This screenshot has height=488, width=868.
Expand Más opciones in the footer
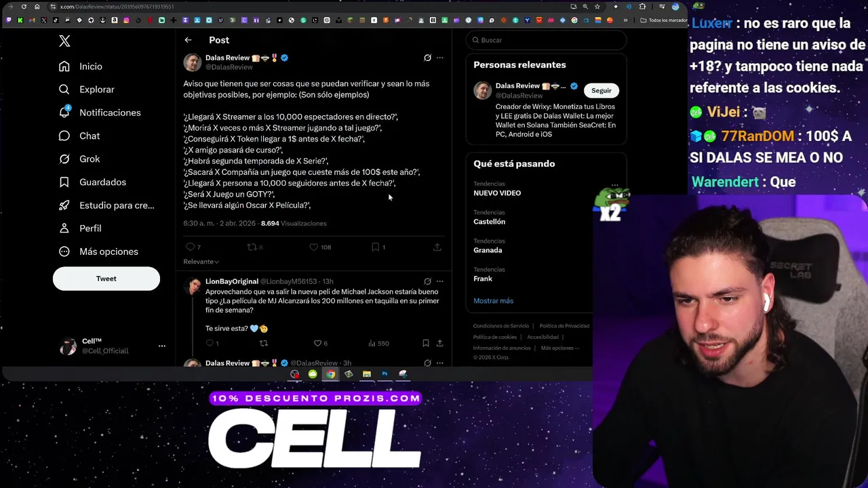[560, 348]
